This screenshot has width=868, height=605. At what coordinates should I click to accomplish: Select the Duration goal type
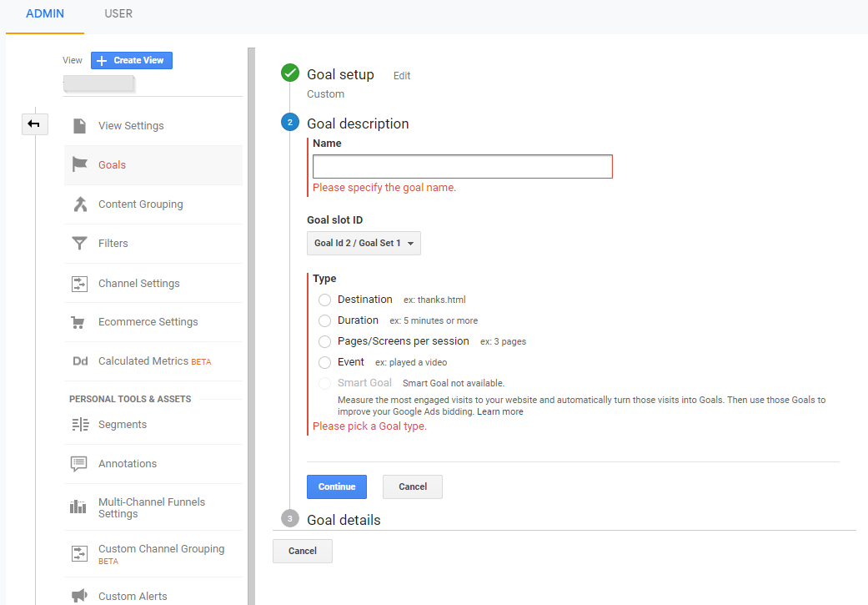[324, 320]
